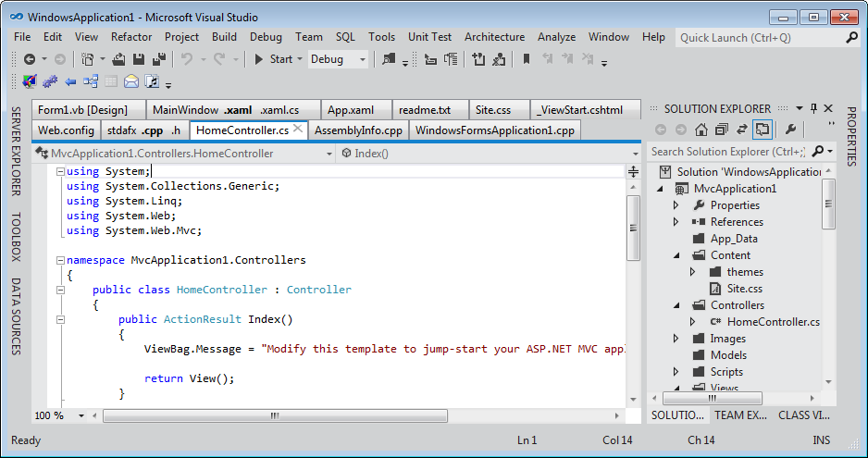868x458 pixels.
Task: Click the Save All toolbar icon
Action: pos(158,59)
